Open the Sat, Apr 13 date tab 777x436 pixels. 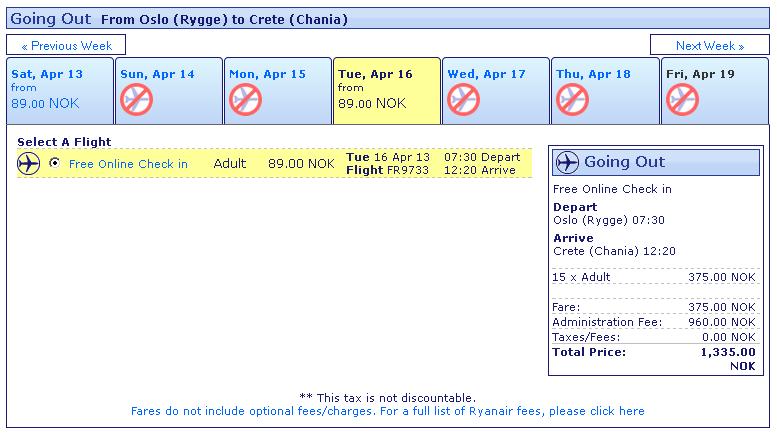60,91
